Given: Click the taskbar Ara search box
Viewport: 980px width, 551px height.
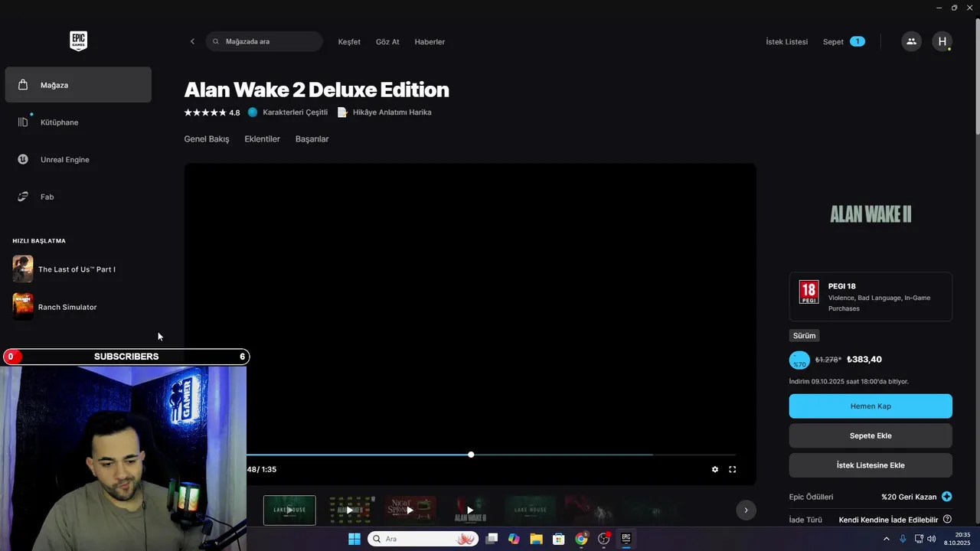Looking at the screenshot, I should (x=423, y=539).
